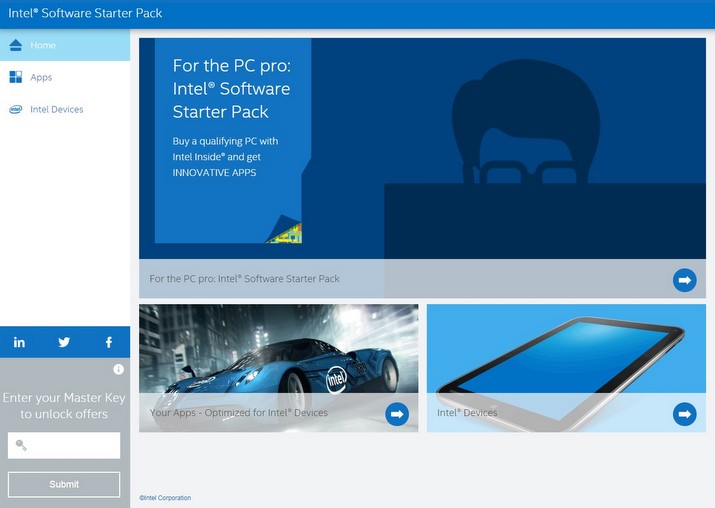Click the Intel logo icon in sidebar
This screenshot has width=715, height=508.
[x=16, y=110]
